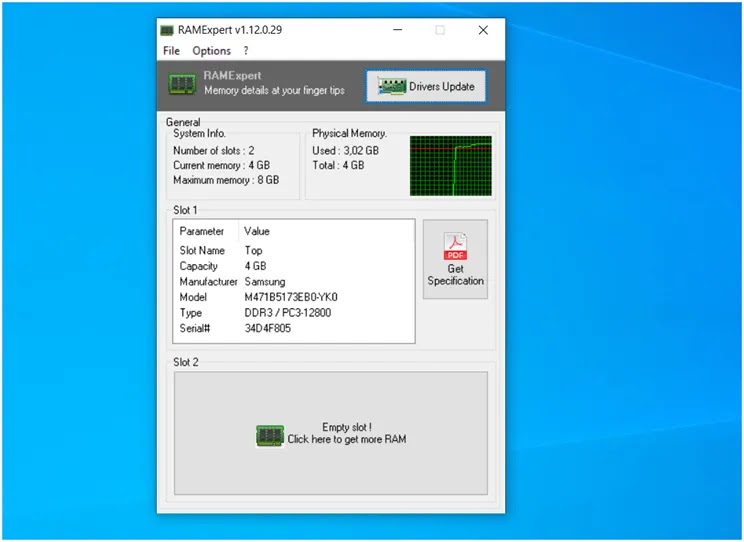Click the Value column header
The width and height of the screenshot is (744, 542).
pos(257,231)
